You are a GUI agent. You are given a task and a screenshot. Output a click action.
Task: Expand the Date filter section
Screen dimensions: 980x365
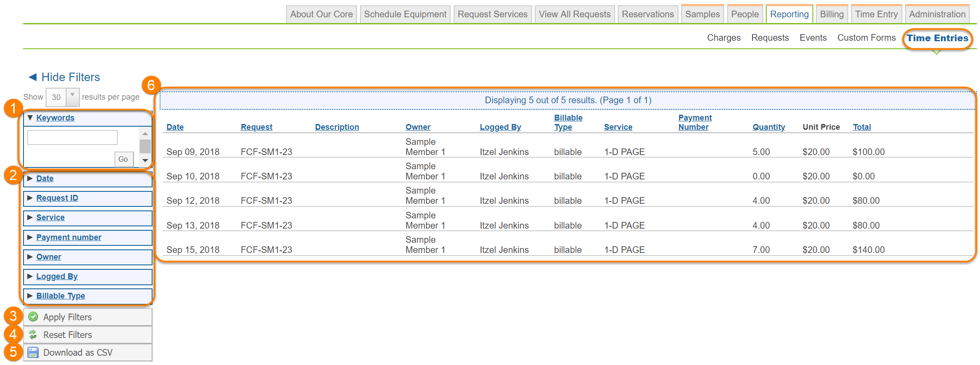[x=30, y=179]
